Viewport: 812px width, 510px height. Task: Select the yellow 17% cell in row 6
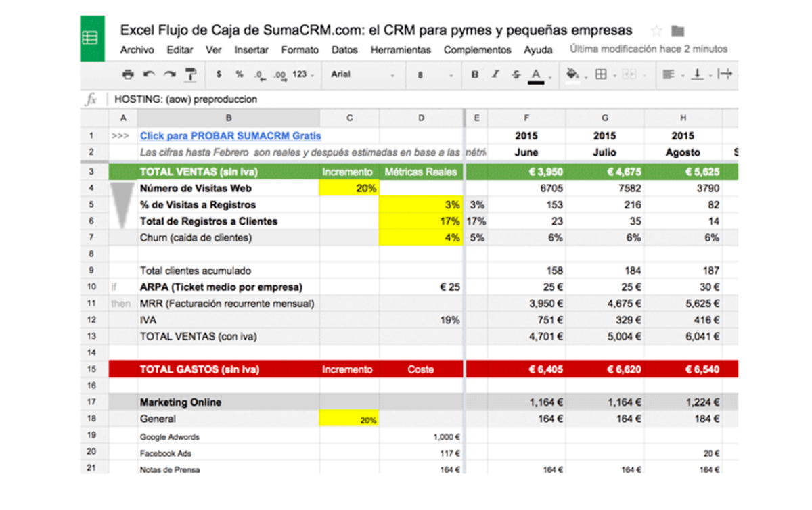421,221
